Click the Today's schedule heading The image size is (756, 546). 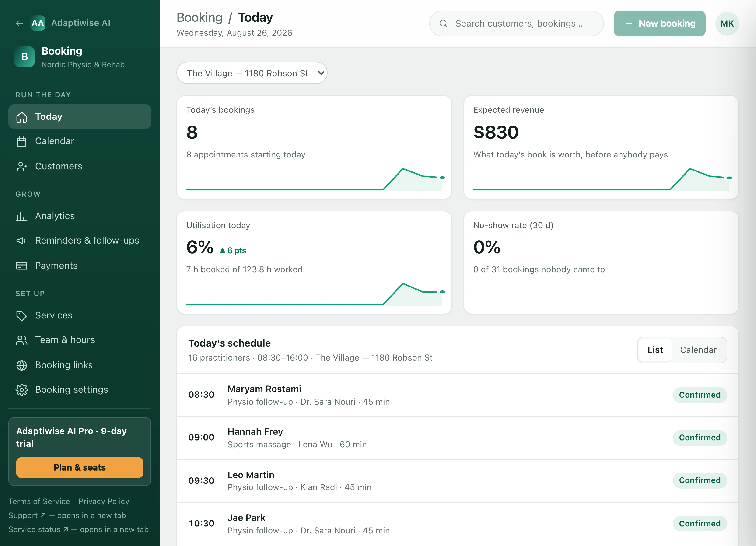[229, 343]
